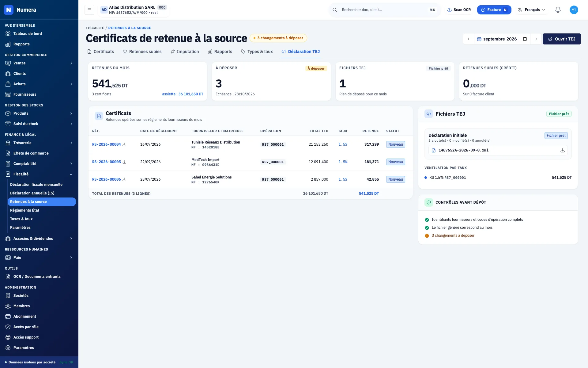Download certificate RS-2026-00005 via its icon
The image size is (588, 368).
coord(124,162)
